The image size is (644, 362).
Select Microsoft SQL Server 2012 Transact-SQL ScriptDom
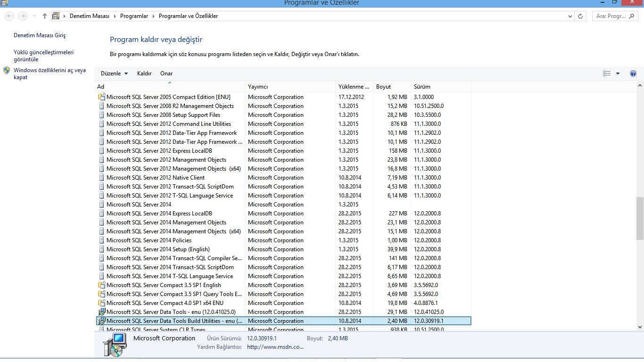point(283,187)
